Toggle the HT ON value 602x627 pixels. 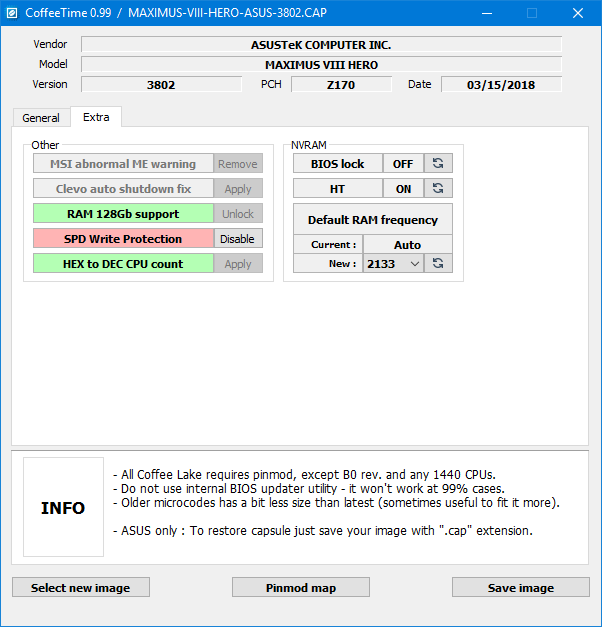point(403,189)
